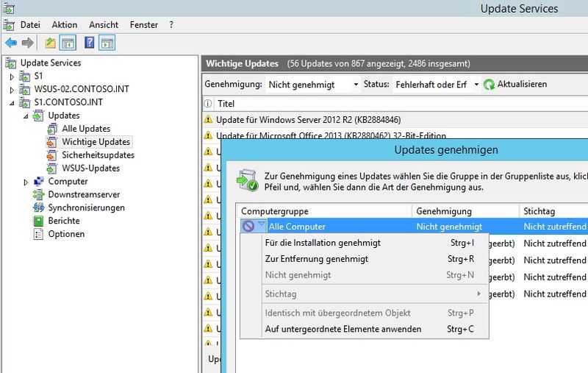Click the blue Back arrow in toolbar

[x=11, y=43]
